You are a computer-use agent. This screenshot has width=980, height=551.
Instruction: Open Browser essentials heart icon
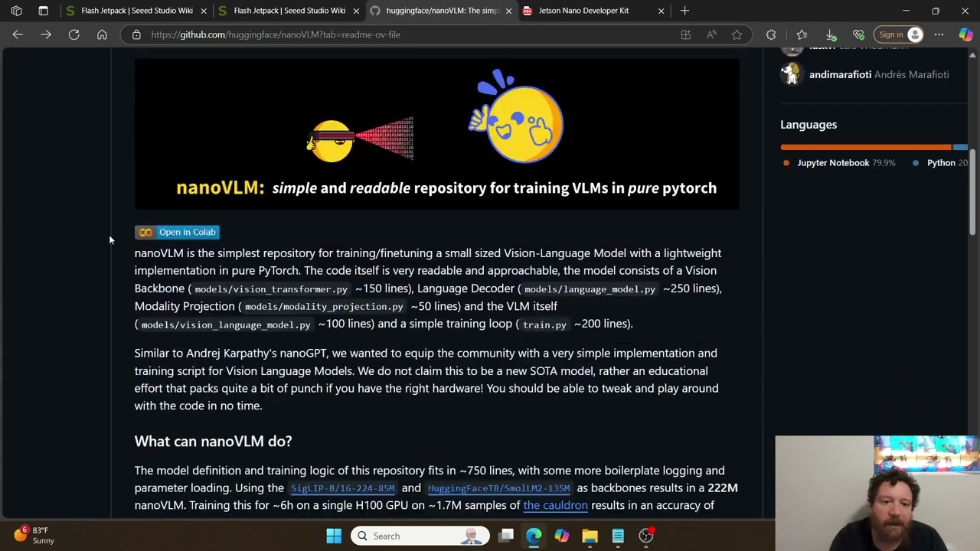858,34
